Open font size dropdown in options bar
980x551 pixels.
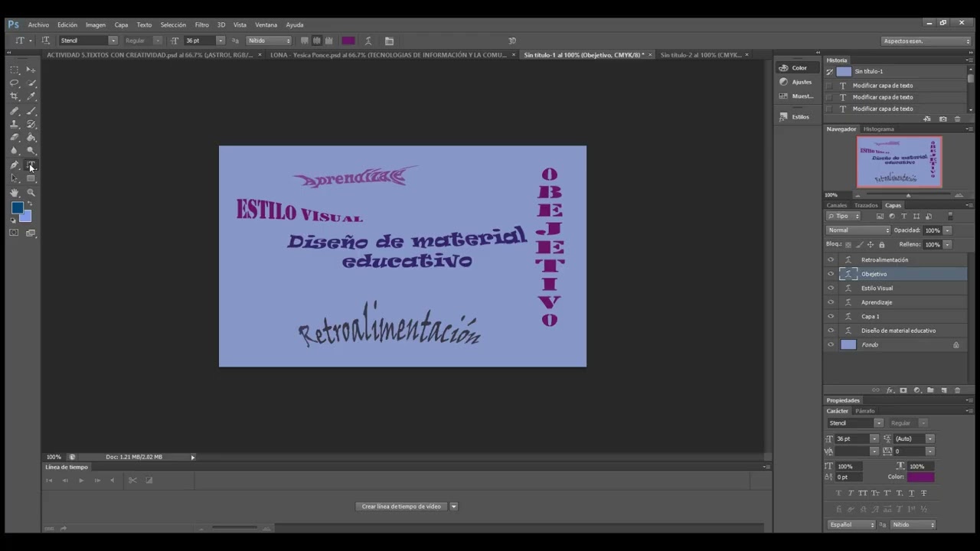click(220, 41)
